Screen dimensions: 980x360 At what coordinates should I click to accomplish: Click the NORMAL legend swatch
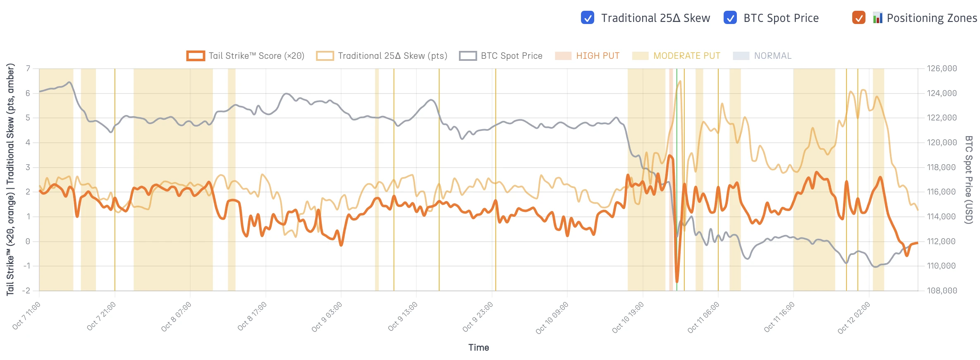pos(741,56)
